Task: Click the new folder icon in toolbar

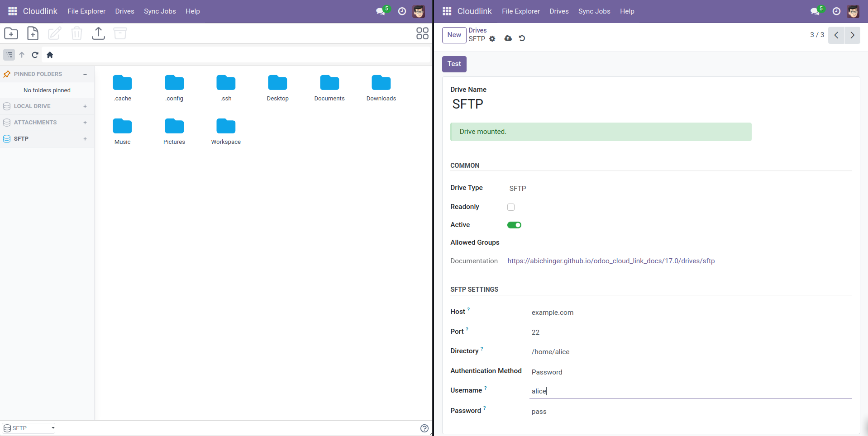Action: point(11,33)
